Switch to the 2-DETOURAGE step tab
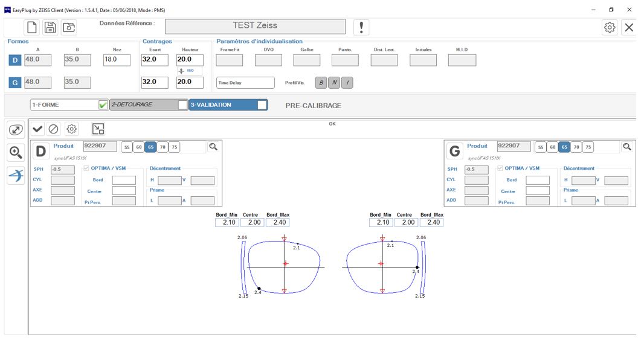 [149, 104]
